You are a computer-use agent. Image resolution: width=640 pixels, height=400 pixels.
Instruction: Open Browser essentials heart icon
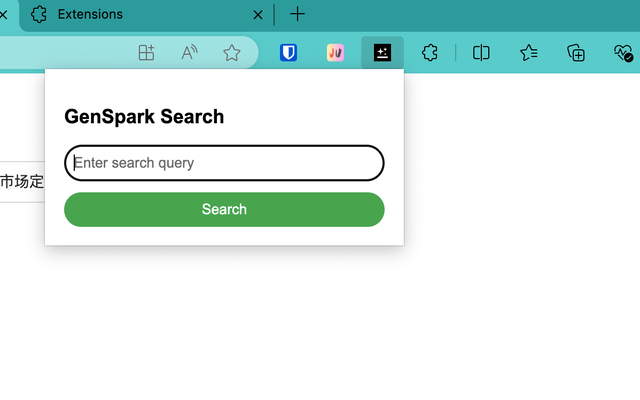pyautogui.click(x=623, y=53)
